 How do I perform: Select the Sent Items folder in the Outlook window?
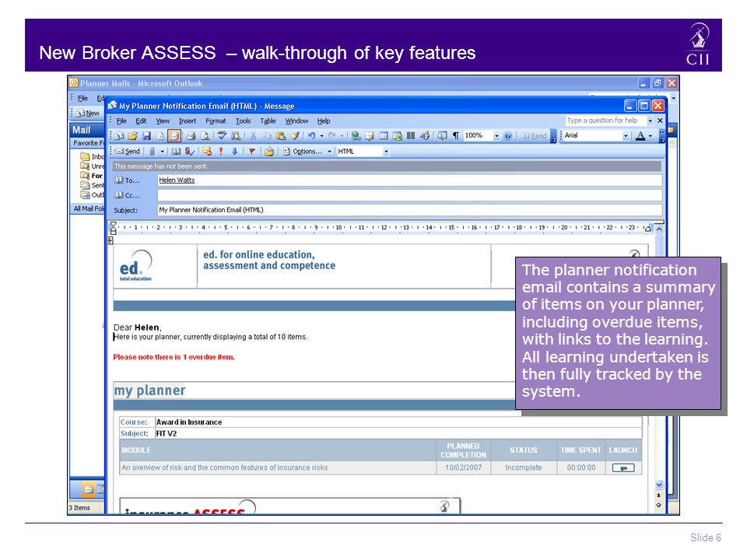(93, 185)
